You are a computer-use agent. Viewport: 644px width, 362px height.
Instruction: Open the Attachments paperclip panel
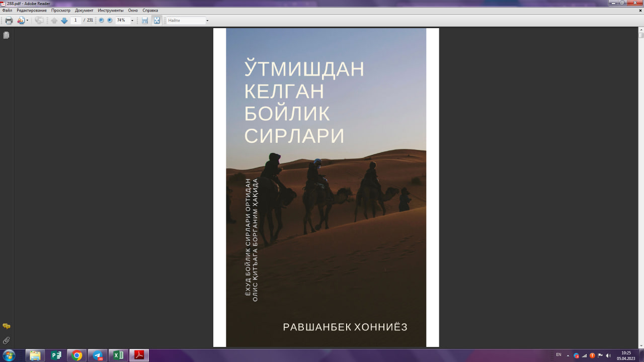point(6,340)
